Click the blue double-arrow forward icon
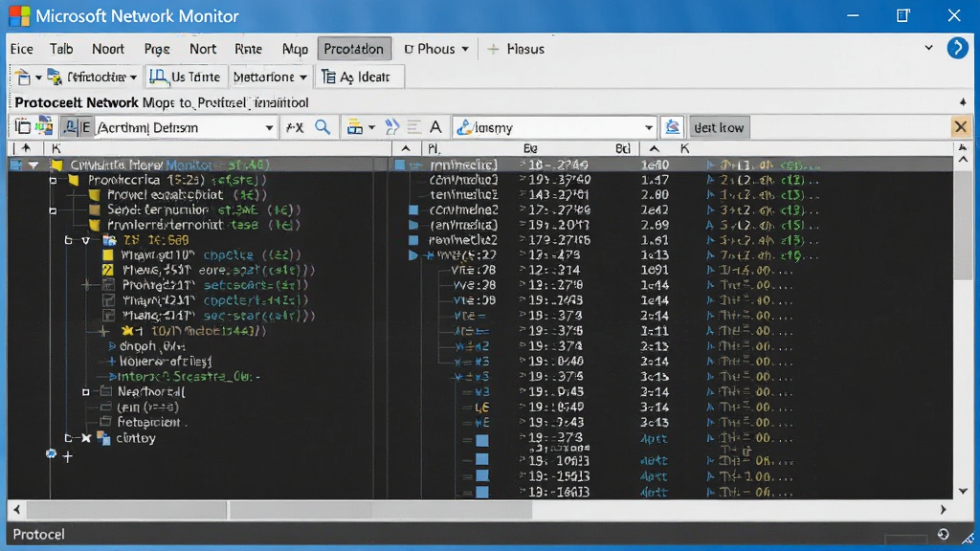This screenshot has width=980, height=551. point(391,127)
